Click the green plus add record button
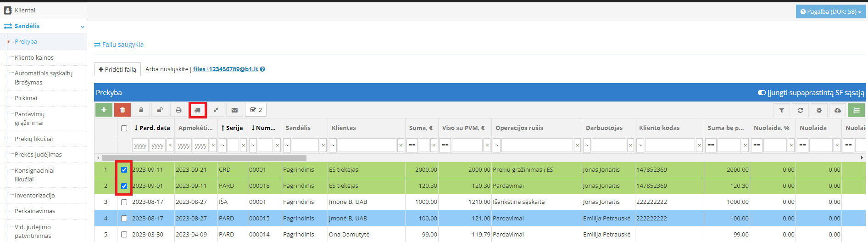The width and height of the screenshot is (868, 242). point(104,110)
